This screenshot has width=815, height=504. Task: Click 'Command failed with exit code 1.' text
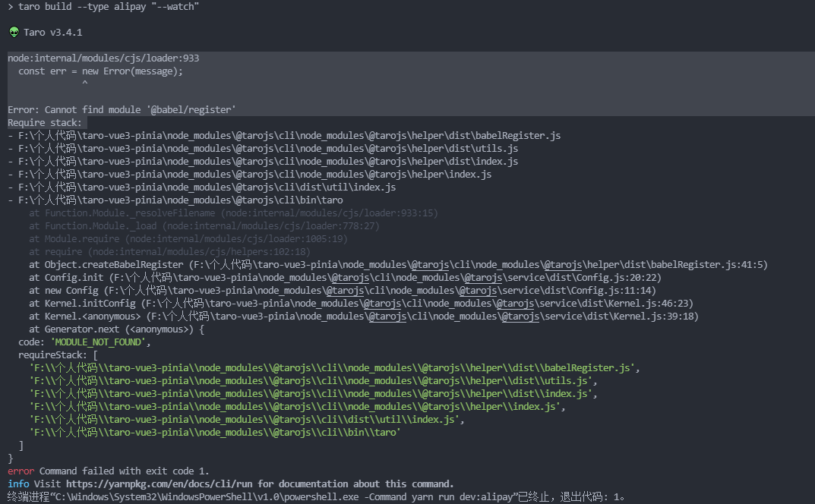click(x=125, y=471)
